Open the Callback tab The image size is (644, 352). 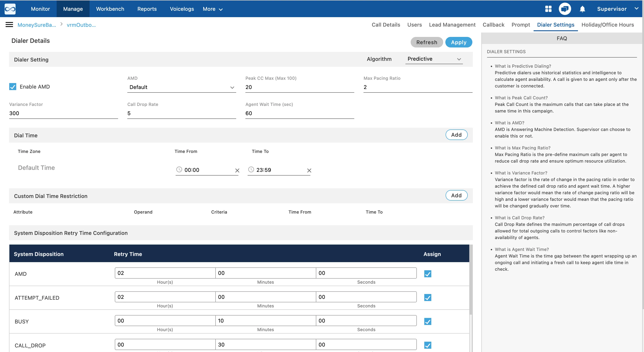tap(493, 25)
